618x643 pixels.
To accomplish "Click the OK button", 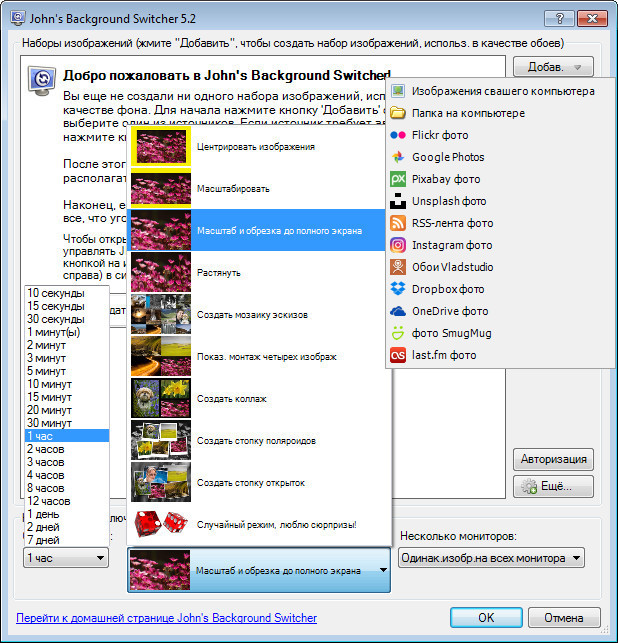I will [486, 618].
